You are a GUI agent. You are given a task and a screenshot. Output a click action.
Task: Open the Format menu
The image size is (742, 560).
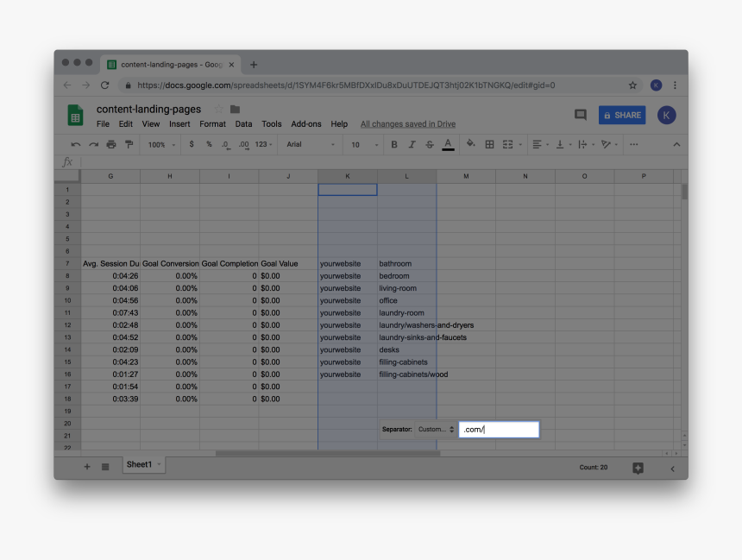[212, 124]
